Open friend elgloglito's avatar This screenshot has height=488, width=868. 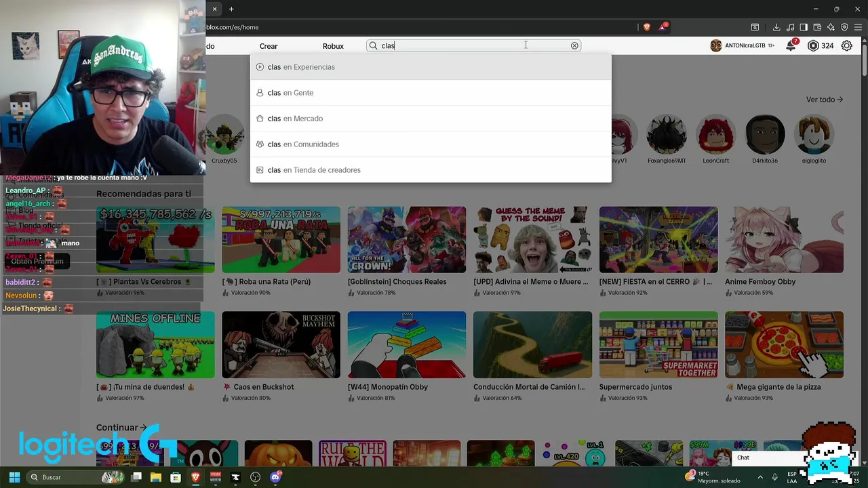tap(814, 135)
